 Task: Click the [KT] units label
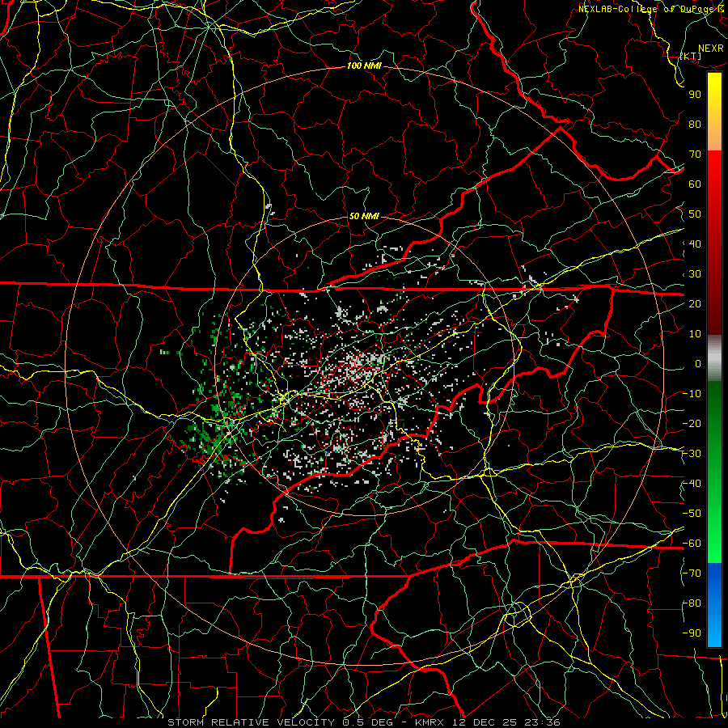coord(691,56)
